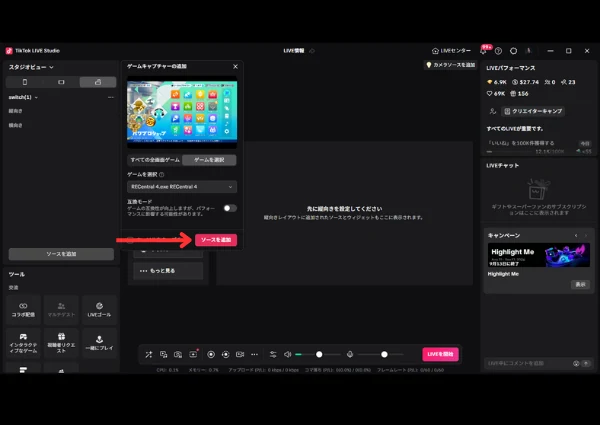Go to previous campaign arrow

point(576,236)
